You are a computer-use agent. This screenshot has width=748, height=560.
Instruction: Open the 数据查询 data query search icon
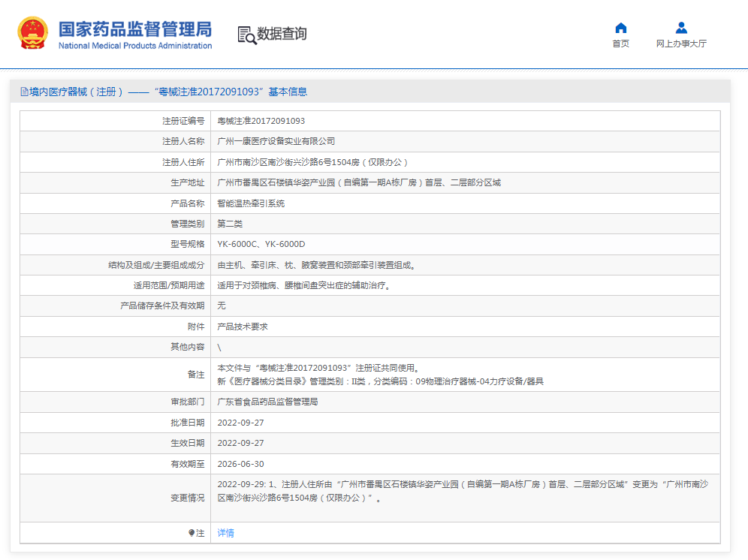click(x=246, y=34)
